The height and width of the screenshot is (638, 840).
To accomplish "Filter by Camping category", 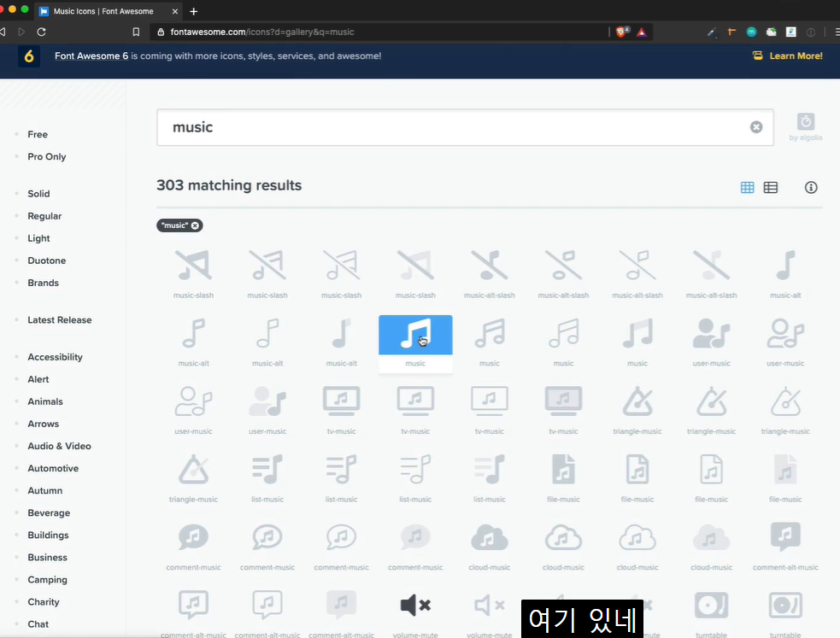I will [47, 580].
